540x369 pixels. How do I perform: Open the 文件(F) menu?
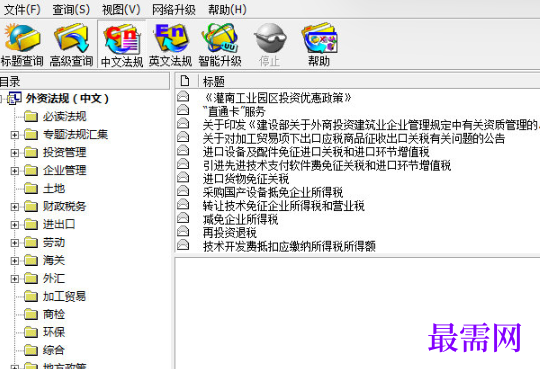click(x=22, y=9)
